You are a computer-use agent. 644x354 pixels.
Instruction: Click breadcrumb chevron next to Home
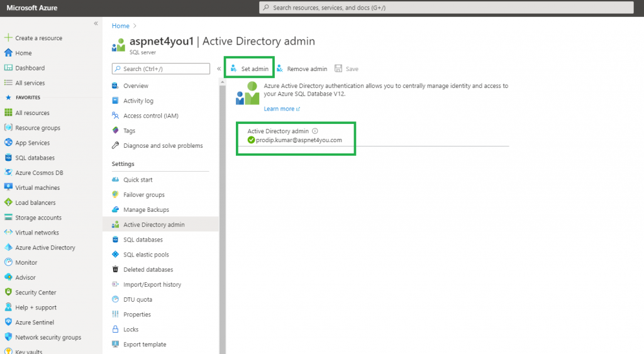(135, 26)
